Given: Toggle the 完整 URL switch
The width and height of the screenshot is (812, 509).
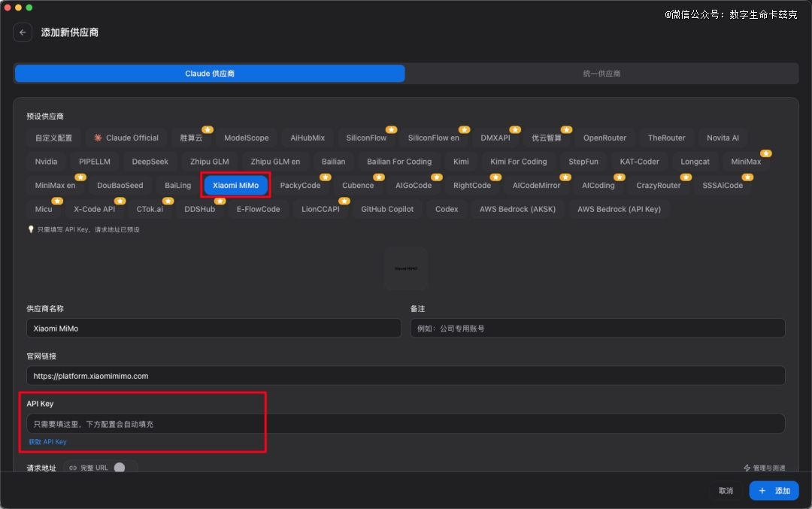Looking at the screenshot, I should click(124, 468).
